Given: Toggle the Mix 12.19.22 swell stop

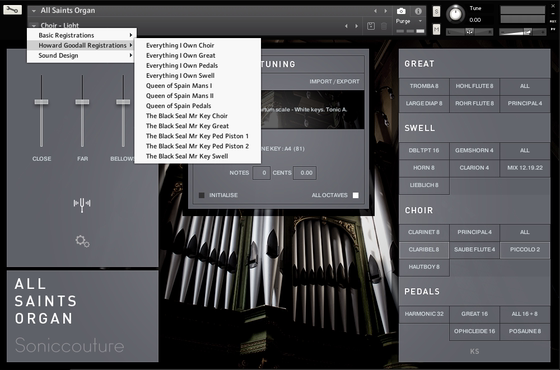Looking at the screenshot, I should tap(525, 168).
